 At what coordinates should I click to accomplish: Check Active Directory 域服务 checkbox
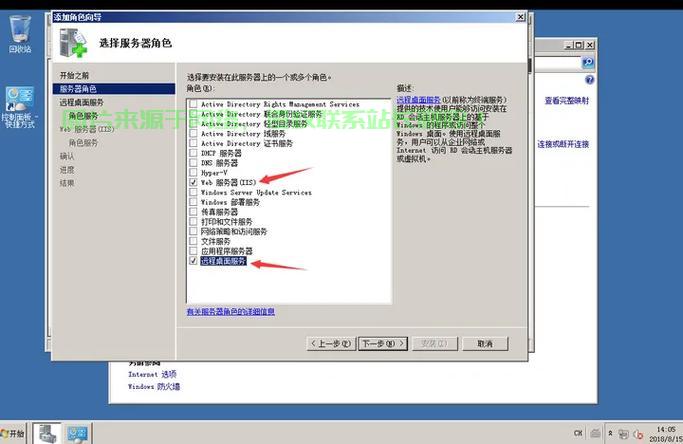(193, 133)
